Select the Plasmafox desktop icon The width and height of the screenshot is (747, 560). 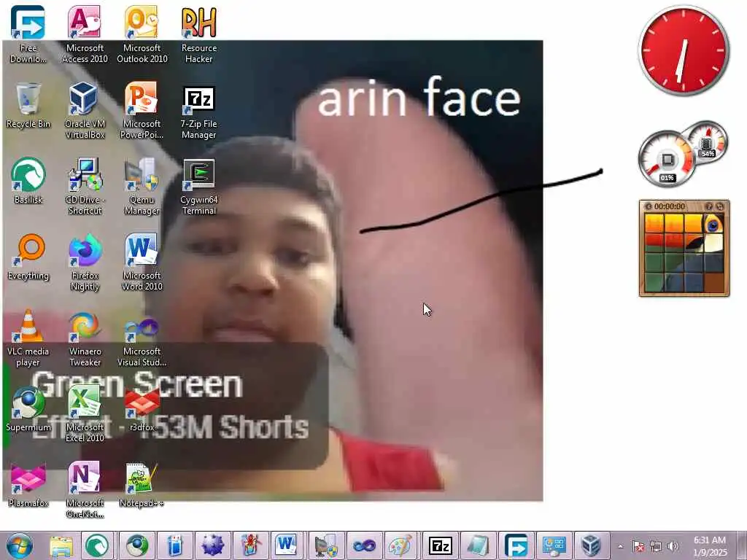point(28,485)
